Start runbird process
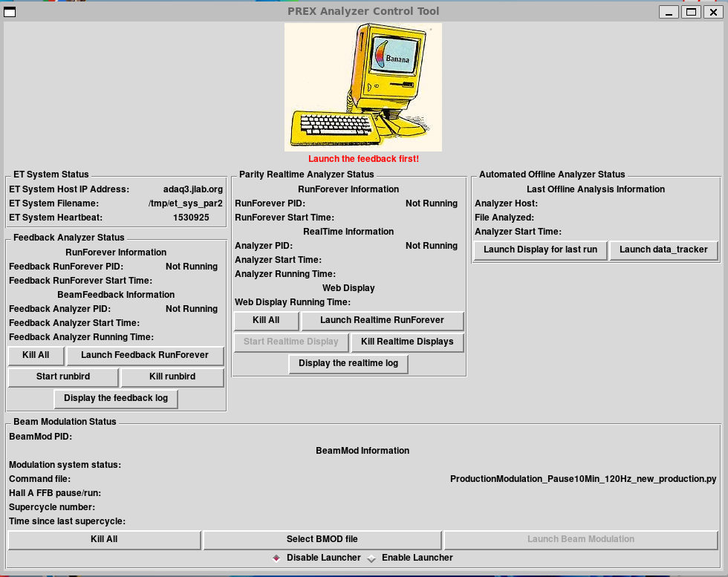 63,377
